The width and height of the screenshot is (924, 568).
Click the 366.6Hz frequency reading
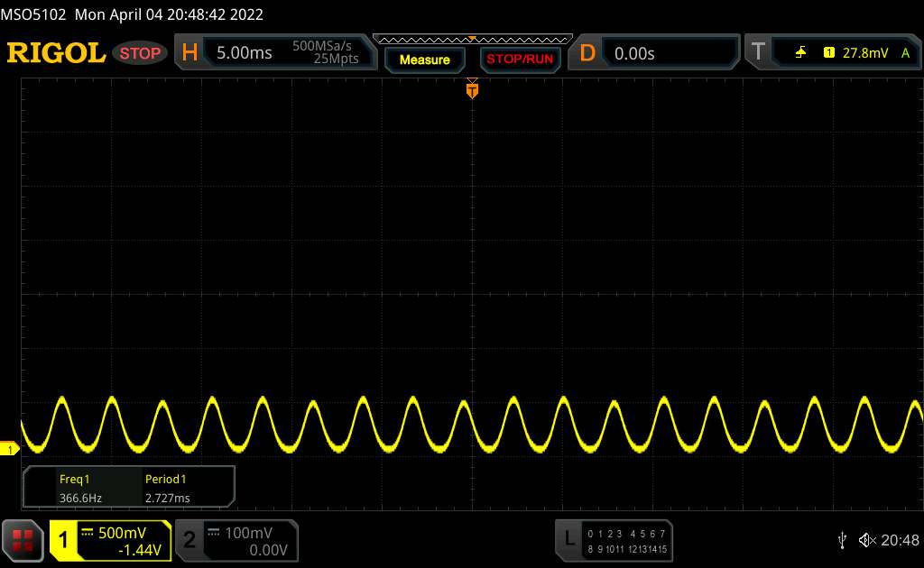click(80, 498)
